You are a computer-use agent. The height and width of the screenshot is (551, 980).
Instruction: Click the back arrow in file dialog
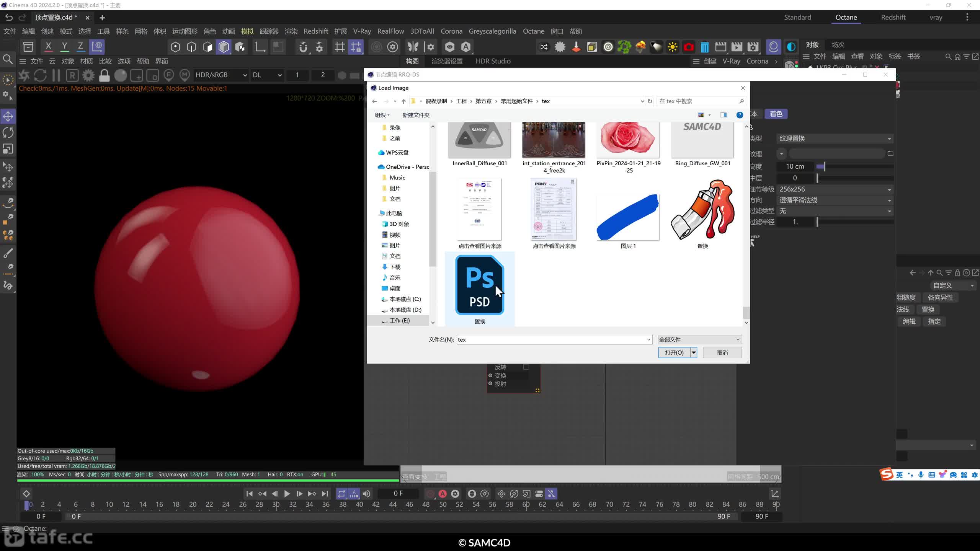point(374,101)
